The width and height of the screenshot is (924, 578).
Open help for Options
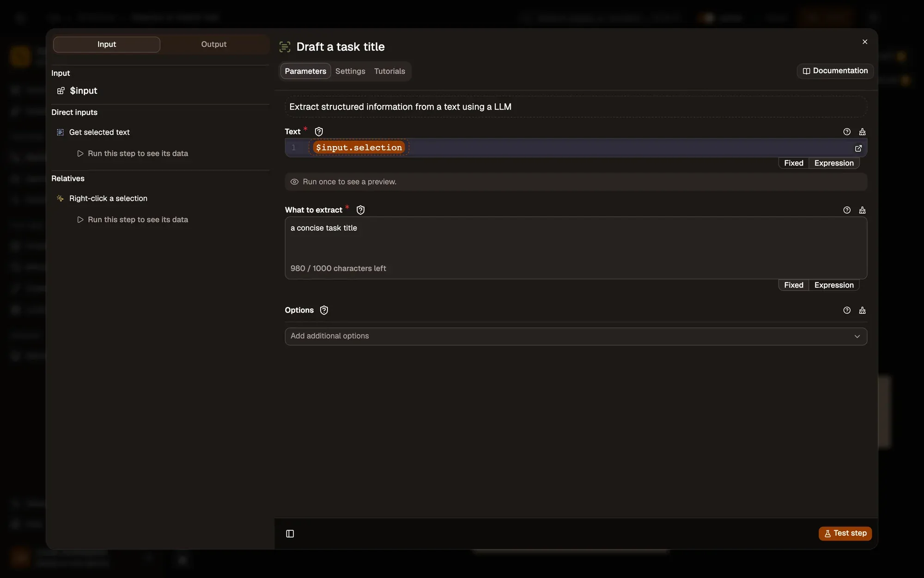click(x=847, y=310)
